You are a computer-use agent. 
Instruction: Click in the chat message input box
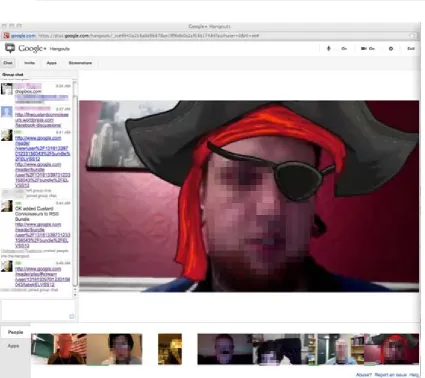pyautogui.click(x=38, y=310)
